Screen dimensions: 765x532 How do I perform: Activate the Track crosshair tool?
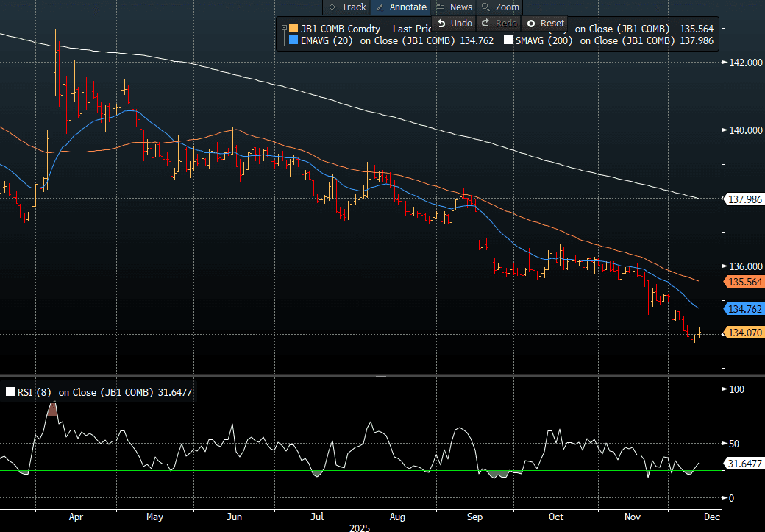[346, 7]
